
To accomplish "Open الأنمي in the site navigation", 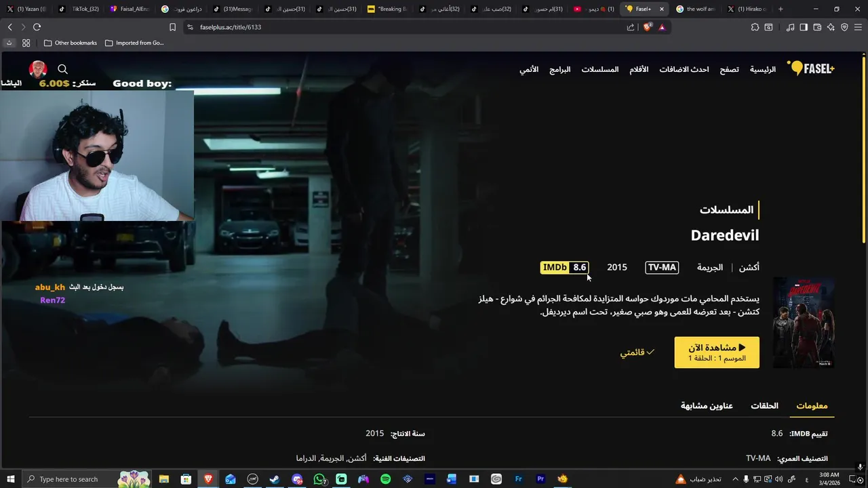I will point(529,69).
